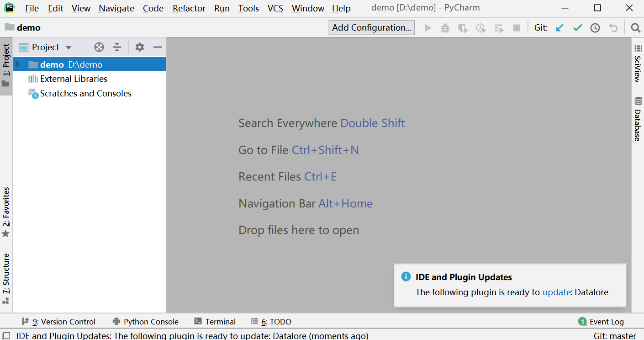Open the Python Console tab
644x340 pixels.
click(x=146, y=322)
